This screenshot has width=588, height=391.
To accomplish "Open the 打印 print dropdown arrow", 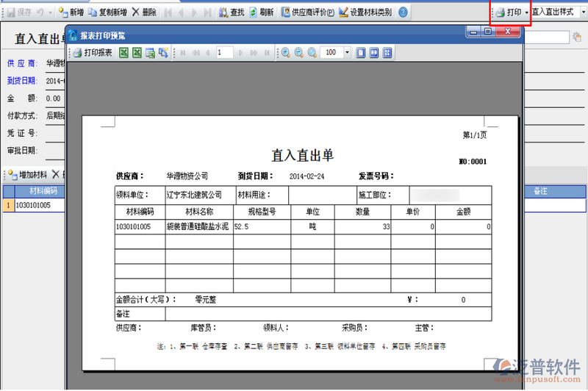I will click(x=526, y=12).
